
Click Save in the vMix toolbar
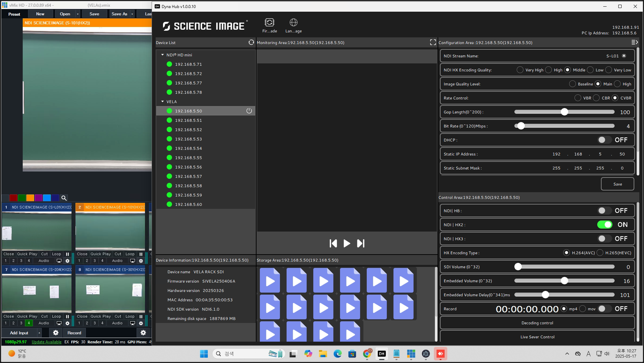click(x=94, y=14)
